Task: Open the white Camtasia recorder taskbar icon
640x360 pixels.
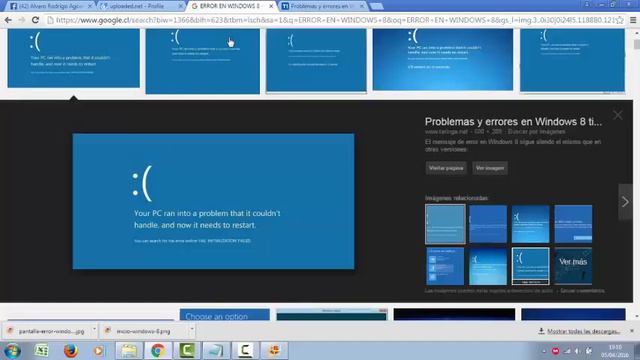Action: click(245, 351)
